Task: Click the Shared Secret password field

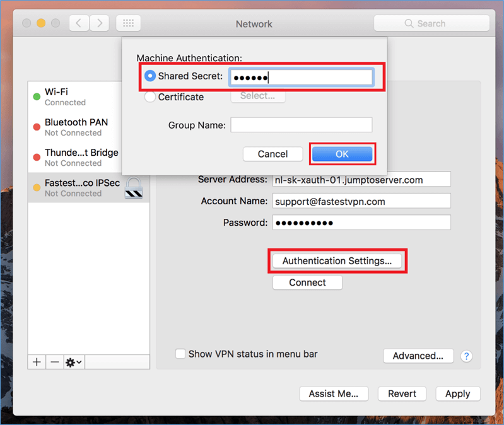Action: 301,77
